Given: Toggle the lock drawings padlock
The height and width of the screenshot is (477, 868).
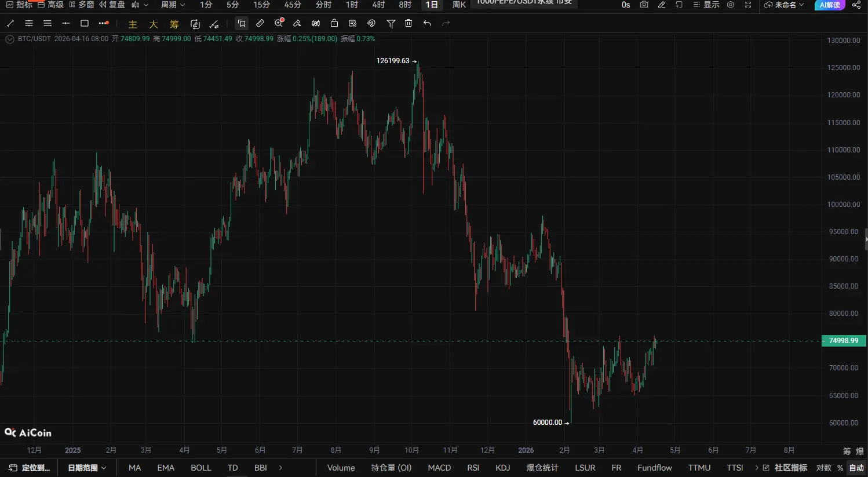Looking at the screenshot, I should click(x=334, y=23).
